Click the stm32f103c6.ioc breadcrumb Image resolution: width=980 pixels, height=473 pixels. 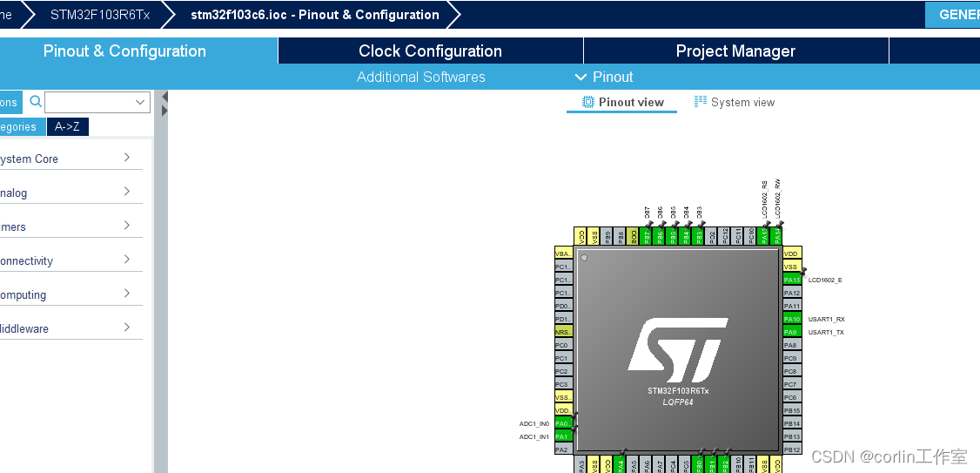tap(315, 15)
